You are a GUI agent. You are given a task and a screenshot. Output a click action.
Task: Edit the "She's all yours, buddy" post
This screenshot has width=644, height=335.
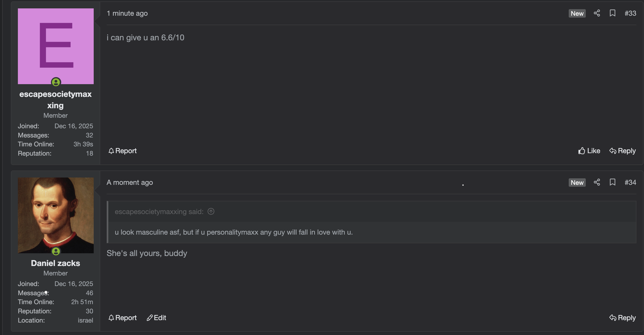tap(157, 318)
